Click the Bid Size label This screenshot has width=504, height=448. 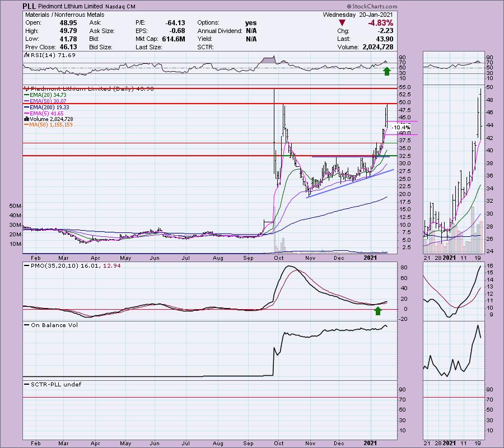101,47
